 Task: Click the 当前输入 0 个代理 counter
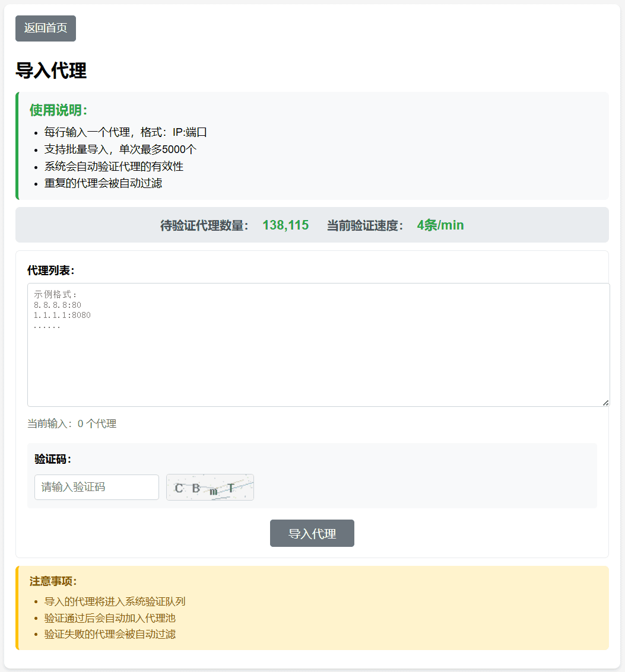click(x=72, y=423)
